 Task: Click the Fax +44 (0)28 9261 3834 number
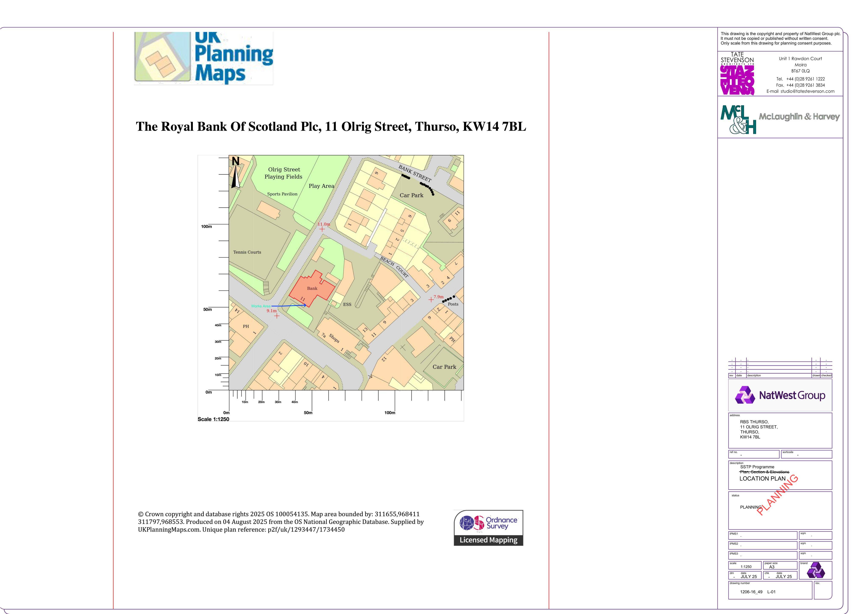pyautogui.click(x=800, y=85)
